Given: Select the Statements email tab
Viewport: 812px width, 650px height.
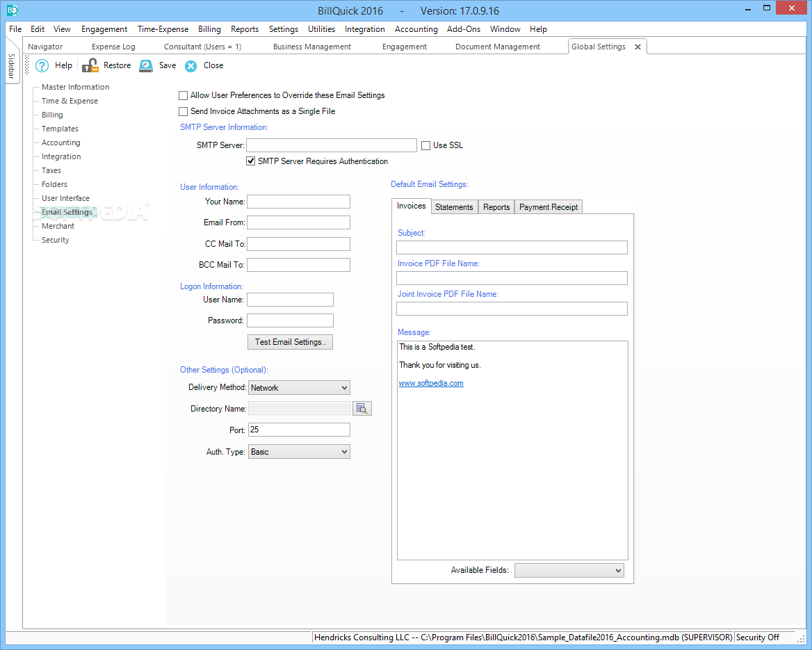Looking at the screenshot, I should click(454, 207).
